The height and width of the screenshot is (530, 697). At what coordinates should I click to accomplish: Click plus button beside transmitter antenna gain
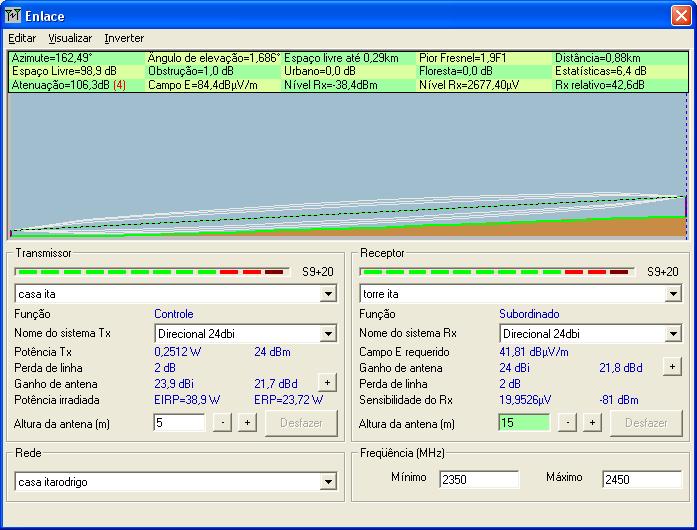[326, 382]
